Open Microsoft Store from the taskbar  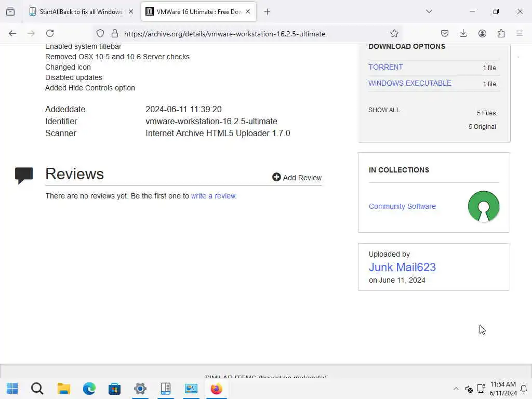(115, 389)
